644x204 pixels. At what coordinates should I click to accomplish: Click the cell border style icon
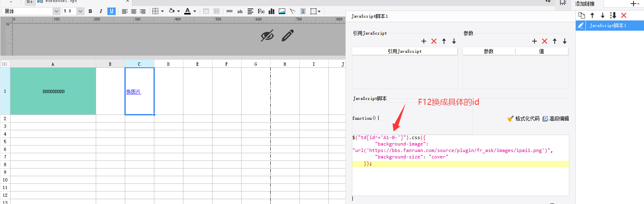tap(155, 11)
